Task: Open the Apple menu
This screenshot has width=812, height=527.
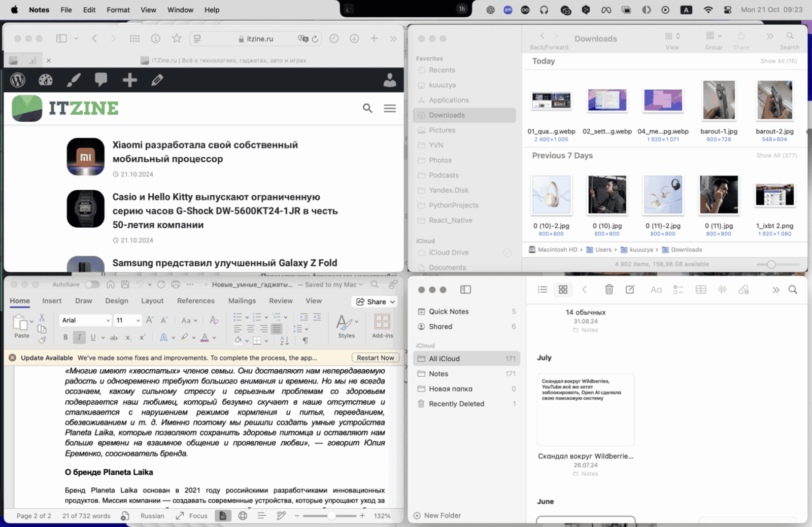Action: pos(14,10)
